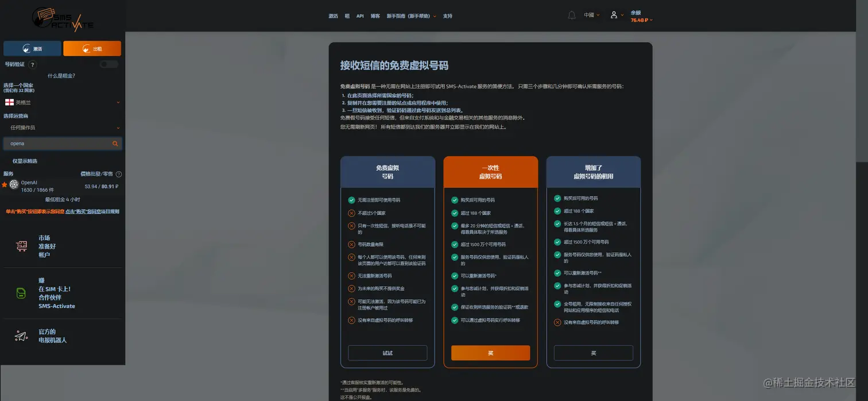
Task: Click the service search field containing opena
Action: pos(63,144)
